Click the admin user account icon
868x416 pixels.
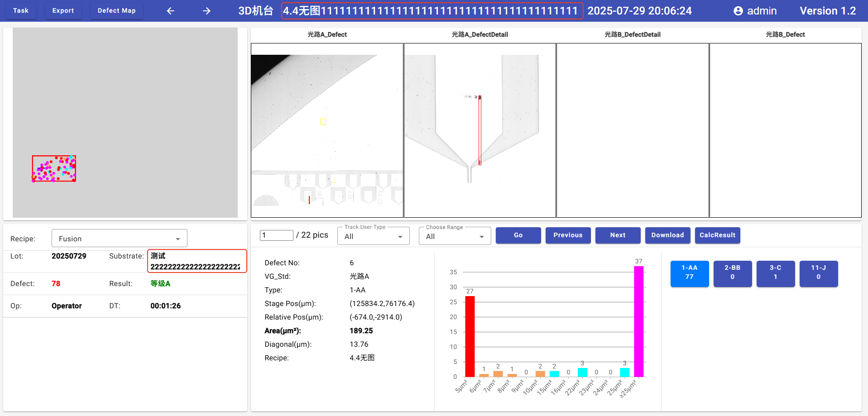click(x=738, y=11)
